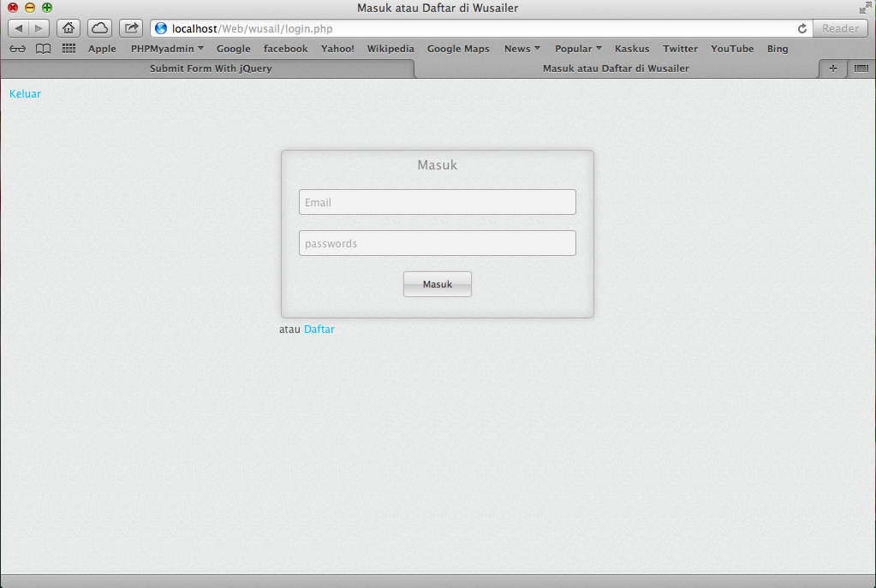This screenshot has height=588, width=876.
Task: Go forward with the forward arrow
Action: [x=39, y=28]
